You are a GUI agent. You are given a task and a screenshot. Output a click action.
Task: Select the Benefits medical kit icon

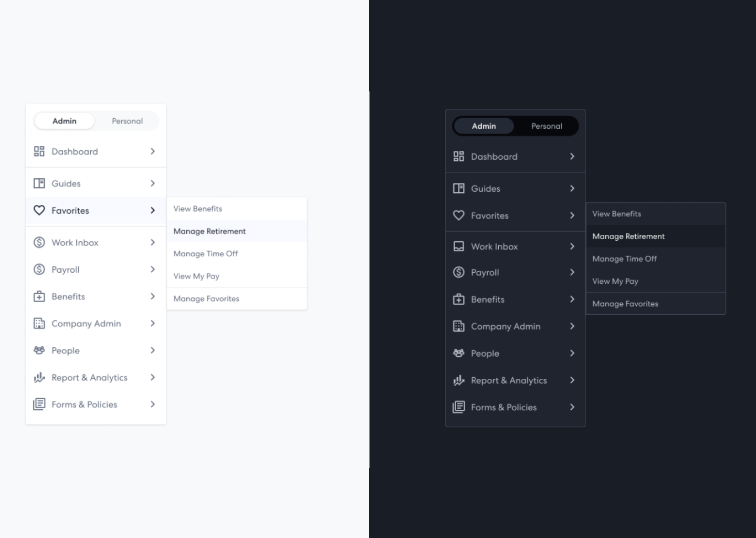click(39, 296)
